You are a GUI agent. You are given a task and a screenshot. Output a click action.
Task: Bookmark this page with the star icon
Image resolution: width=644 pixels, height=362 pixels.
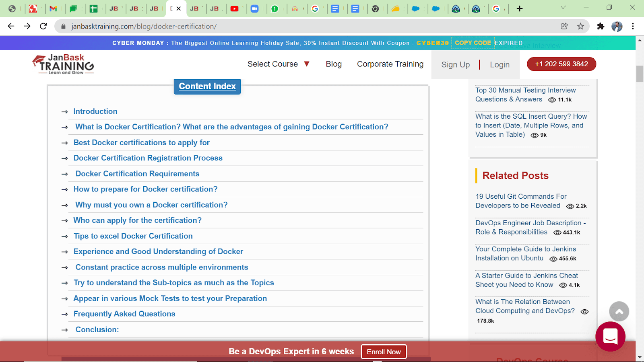coord(580,26)
